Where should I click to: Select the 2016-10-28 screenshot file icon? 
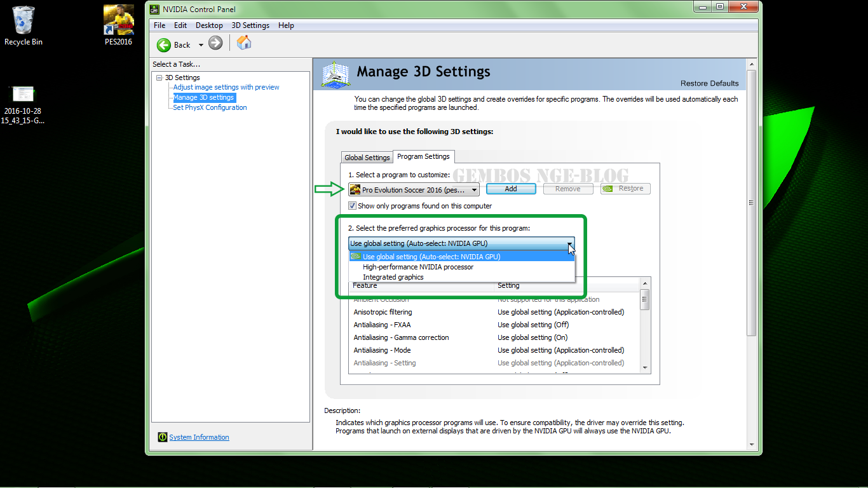click(23, 105)
